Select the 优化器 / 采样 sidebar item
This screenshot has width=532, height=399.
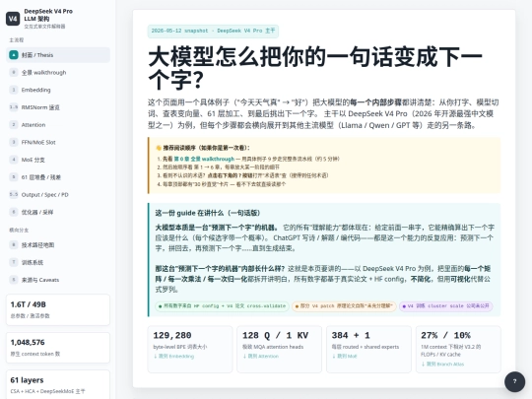[58, 212]
